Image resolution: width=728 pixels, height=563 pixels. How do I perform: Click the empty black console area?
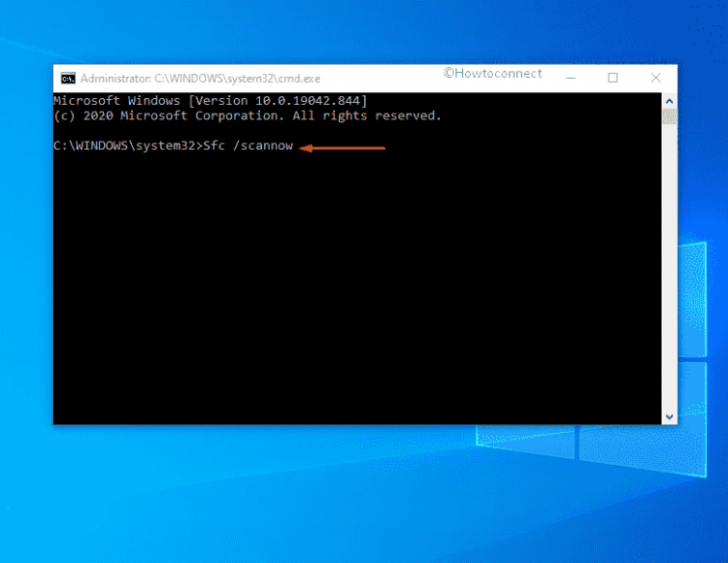click(x=349, y=291)
